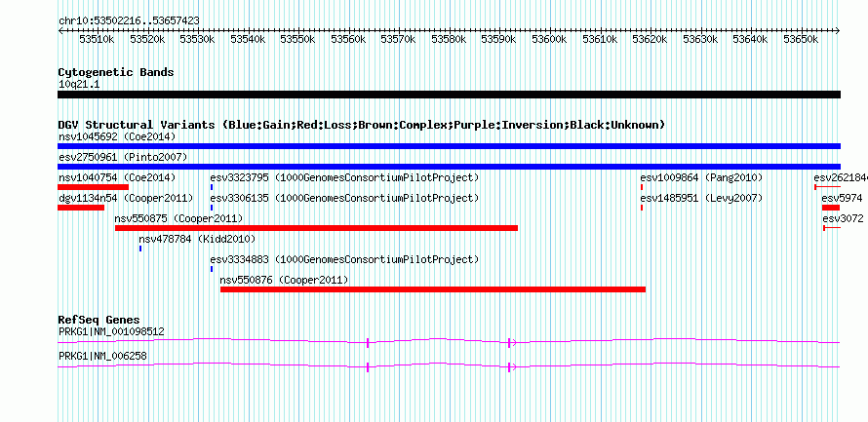Click label esv3306135 (1000GenomesConsortiumPilotProject)
This screenshot has width=868, height=422.
click(344, 198)
